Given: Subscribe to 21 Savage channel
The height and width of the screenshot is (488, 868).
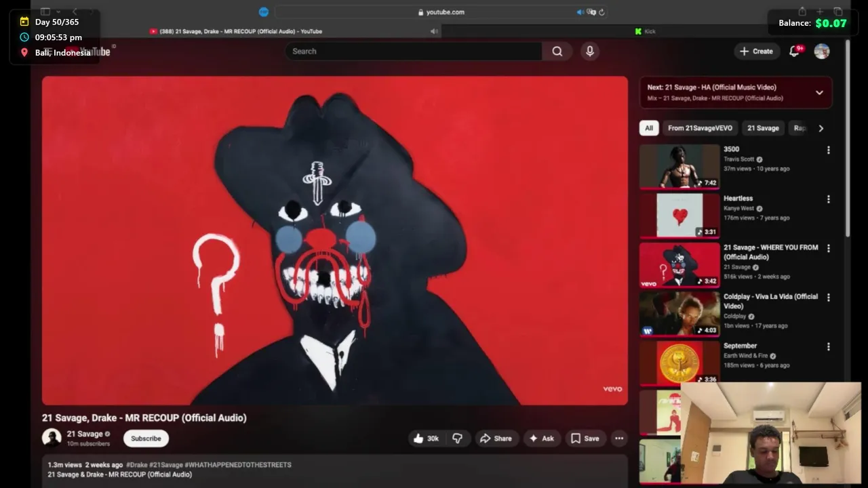Looking at the screenshot, I should pyautogui.click(x=146, y=439).
